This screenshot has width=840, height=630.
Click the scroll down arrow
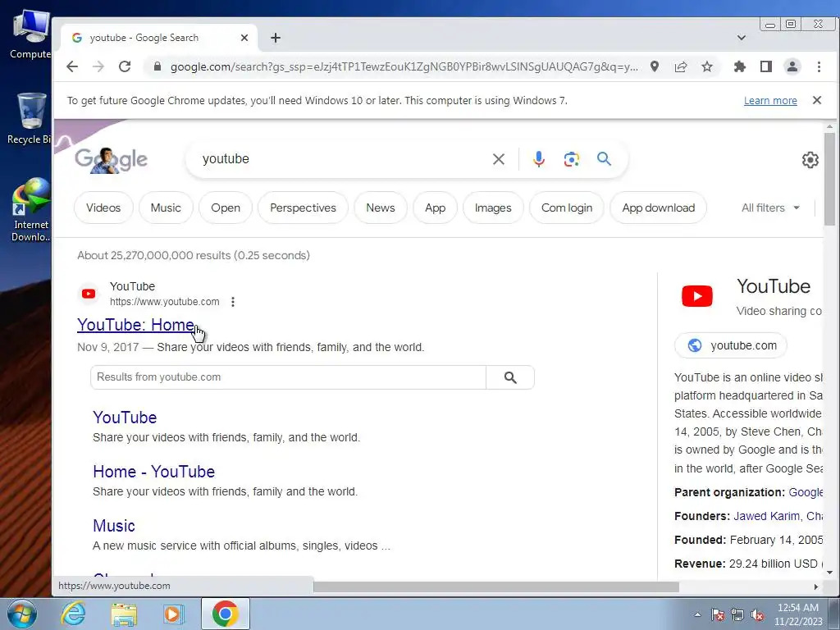coord(830,572)
